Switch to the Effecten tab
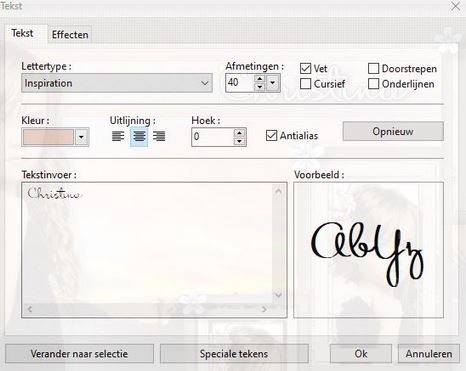The image size is (466, 371). tap(70, 35)
